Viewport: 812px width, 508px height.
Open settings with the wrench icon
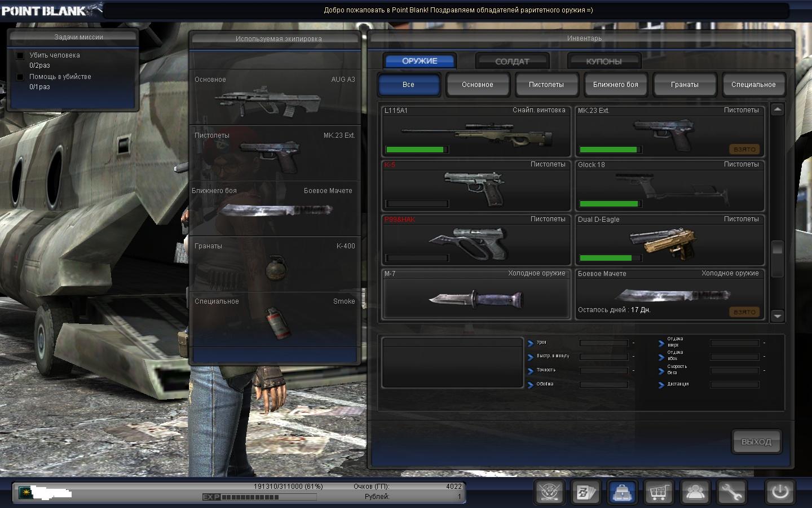(x=731, y=492)
